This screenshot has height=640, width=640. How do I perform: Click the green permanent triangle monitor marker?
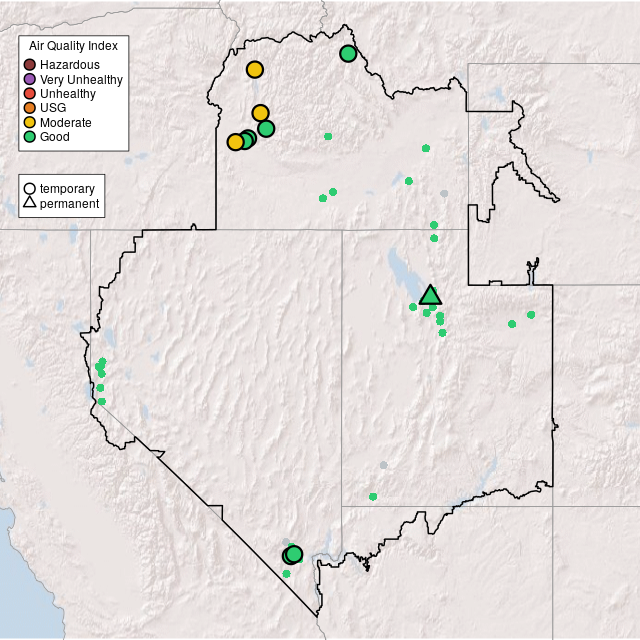tap(430, 295)
